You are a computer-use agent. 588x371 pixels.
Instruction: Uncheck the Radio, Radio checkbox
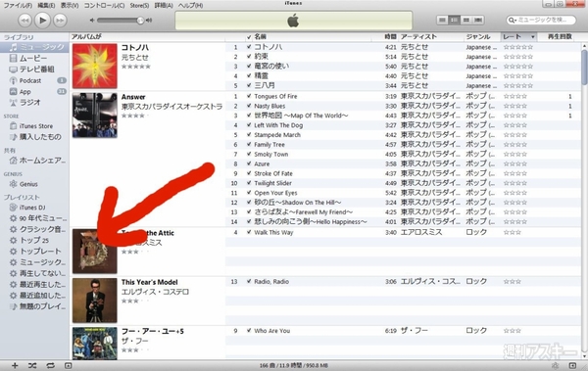249,282
